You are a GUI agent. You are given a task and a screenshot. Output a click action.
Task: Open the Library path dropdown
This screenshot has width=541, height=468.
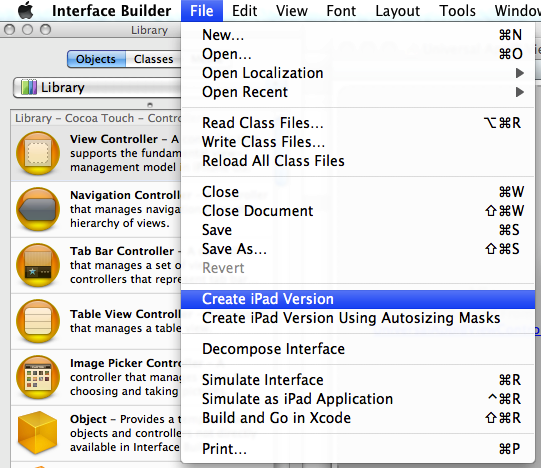click(97, 88)
